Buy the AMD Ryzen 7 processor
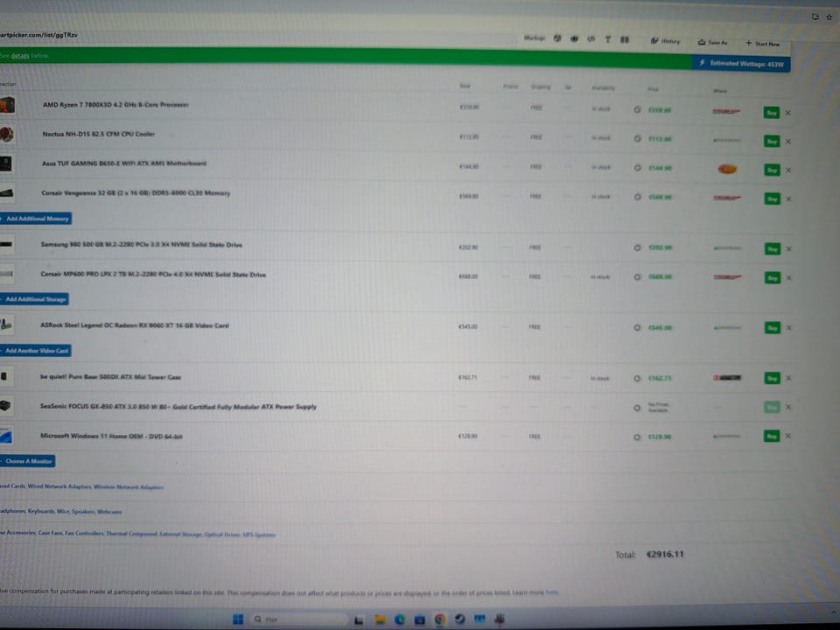This screenshot has width=840, height=630. [772, 113]
